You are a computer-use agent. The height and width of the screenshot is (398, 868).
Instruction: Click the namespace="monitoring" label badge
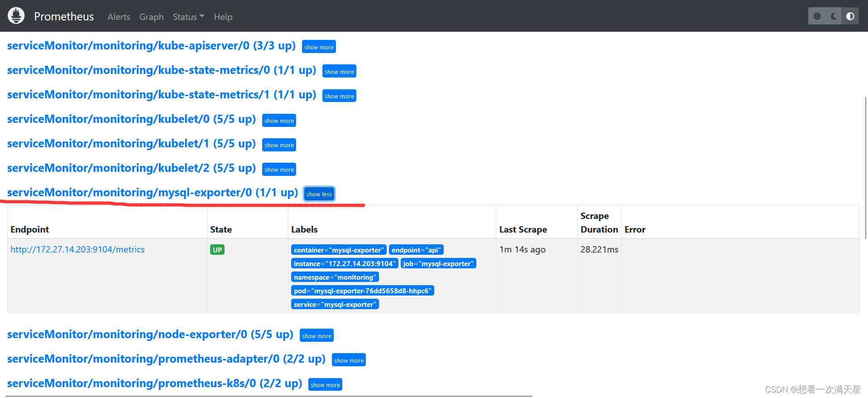click(335, 277)
